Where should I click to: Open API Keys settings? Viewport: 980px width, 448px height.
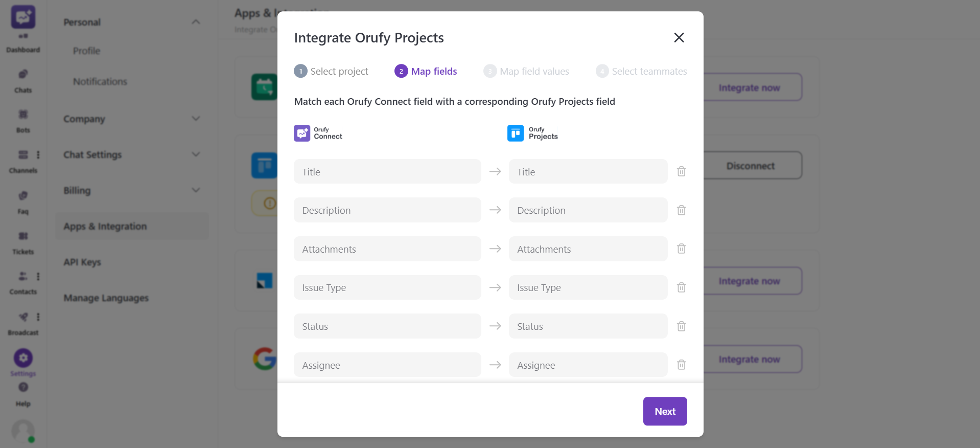tap(82, 262)
